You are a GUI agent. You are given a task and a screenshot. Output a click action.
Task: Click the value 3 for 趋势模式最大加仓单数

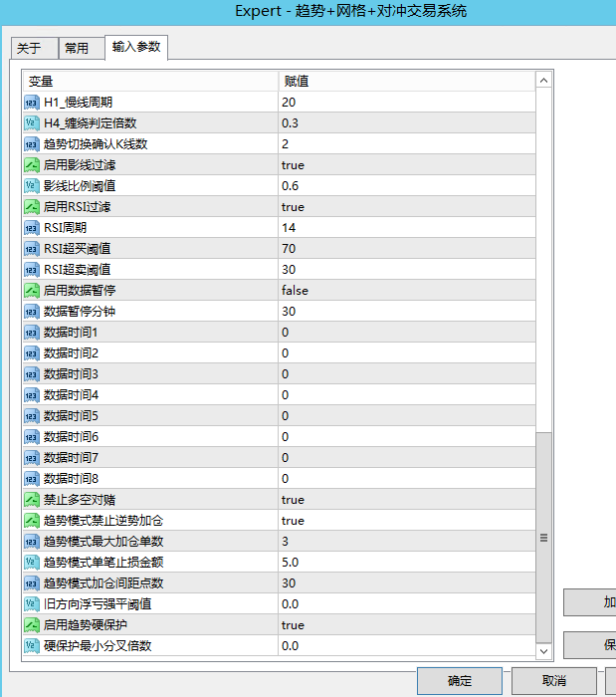point(286,542)
